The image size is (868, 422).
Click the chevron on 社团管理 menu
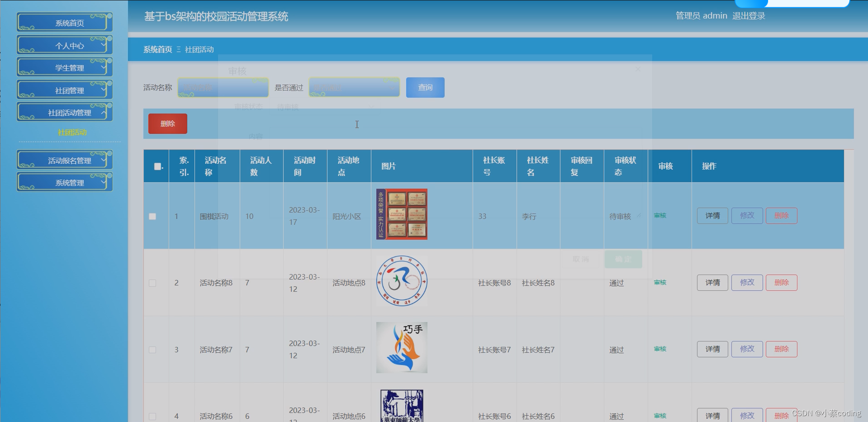pyautogui.click(x=104, y=90)
